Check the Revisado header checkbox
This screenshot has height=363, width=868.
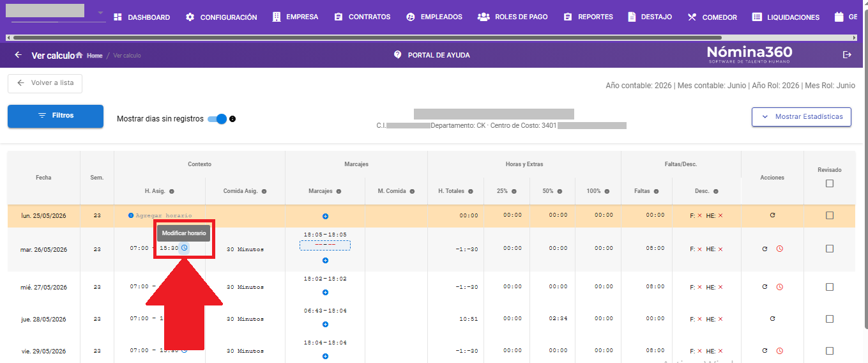[x=829, y=183]
